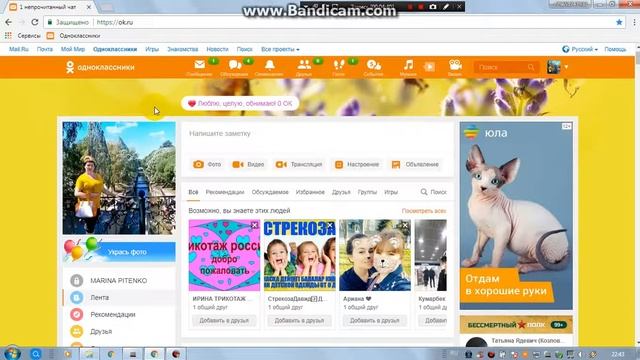Screen dimensions: 640x360
Task: Open the Почта link in top bar
Action: click(x=45, y=49)
